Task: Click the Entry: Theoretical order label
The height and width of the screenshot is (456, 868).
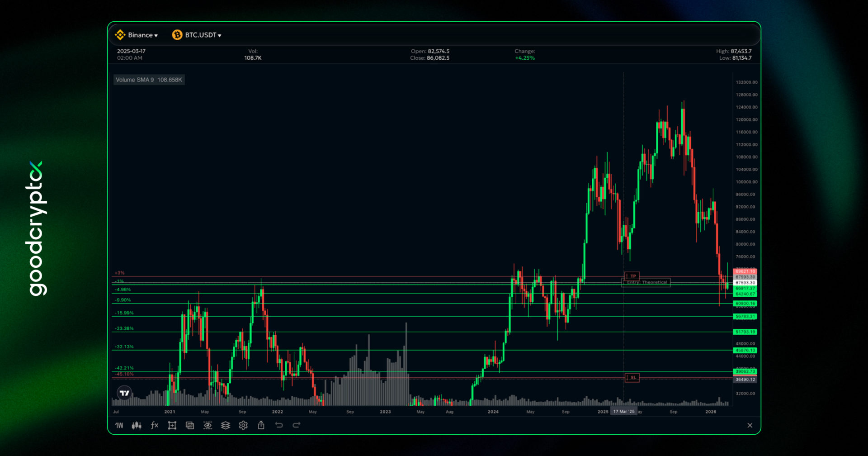Action: 646,282
